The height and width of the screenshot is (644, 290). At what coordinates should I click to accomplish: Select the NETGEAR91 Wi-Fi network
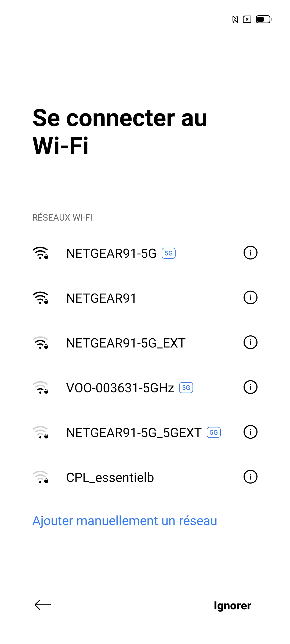[x=102, y=298]
